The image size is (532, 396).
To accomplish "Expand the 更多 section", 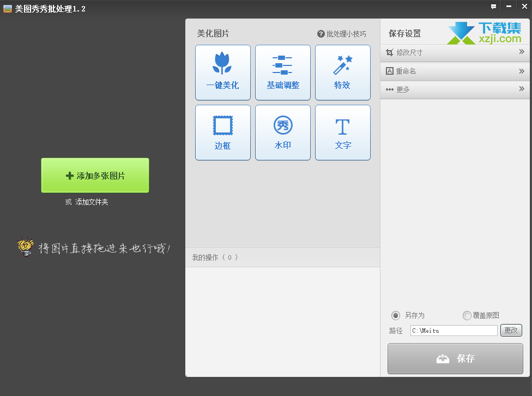I will (x=455, y=89).
